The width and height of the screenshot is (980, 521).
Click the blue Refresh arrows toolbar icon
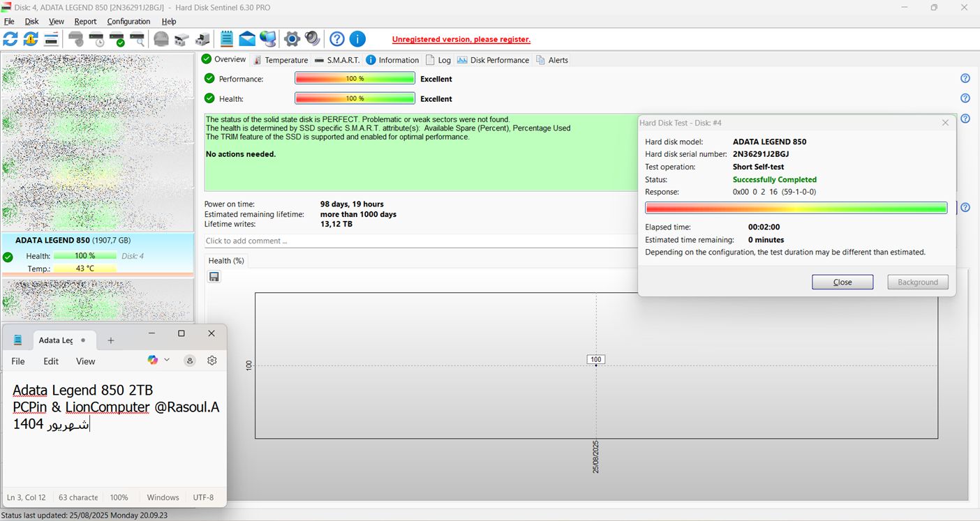pyautogui.click(x=10, y=39)
